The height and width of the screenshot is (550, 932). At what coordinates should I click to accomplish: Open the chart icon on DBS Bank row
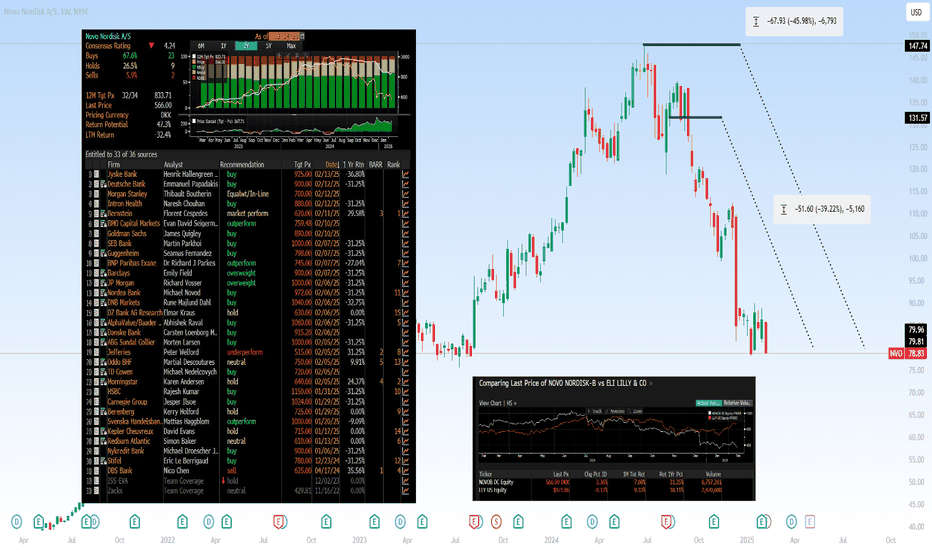pyautogui.click(x=405, y=471)
